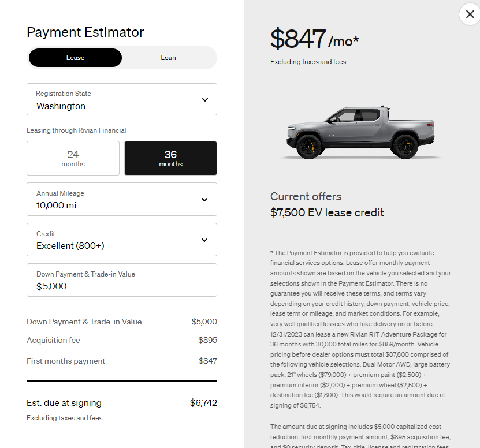Click the Credit field chevron arrow
The height and width of the screenshot is (448, 480).
204,240
